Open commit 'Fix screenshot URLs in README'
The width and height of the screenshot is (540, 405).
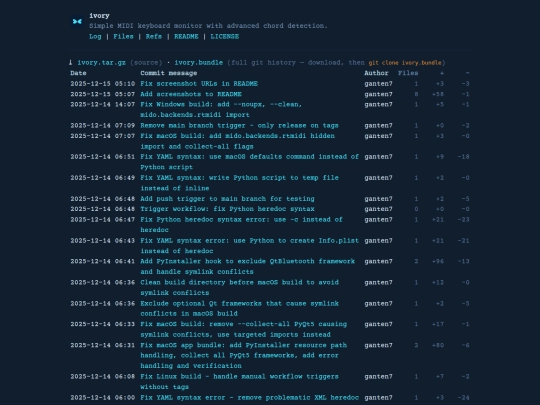pyautogui.click(x=199, y=84)
